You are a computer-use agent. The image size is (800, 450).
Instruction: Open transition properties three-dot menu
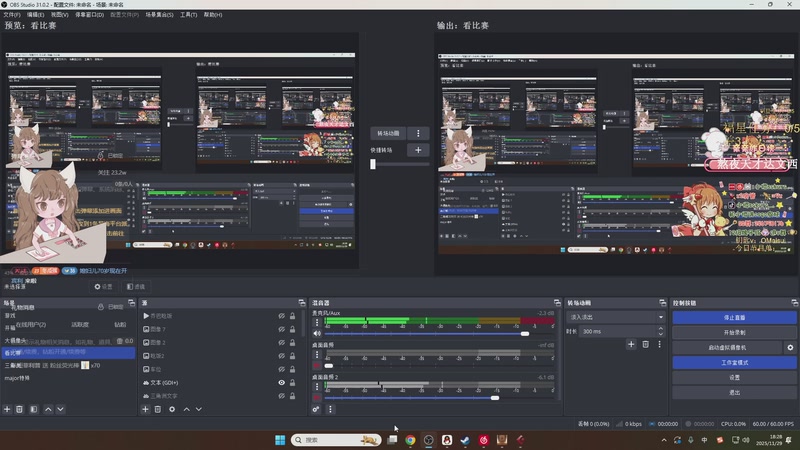tap(659, 344)
